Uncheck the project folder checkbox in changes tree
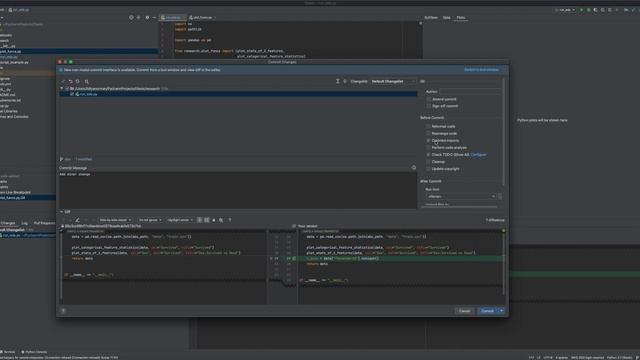640x360 pixels. click(x=67, y=89)
